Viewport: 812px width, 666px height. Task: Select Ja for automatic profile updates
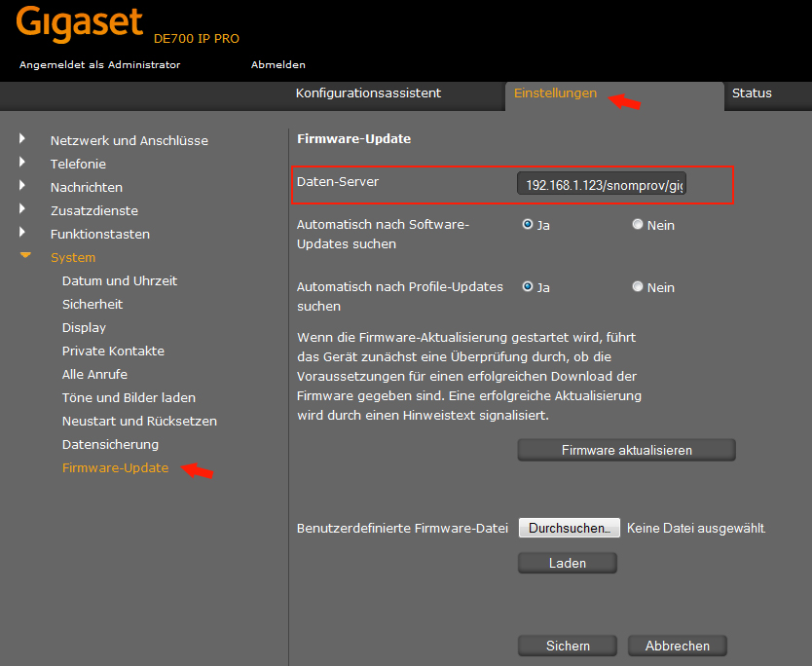click(528, 286)
